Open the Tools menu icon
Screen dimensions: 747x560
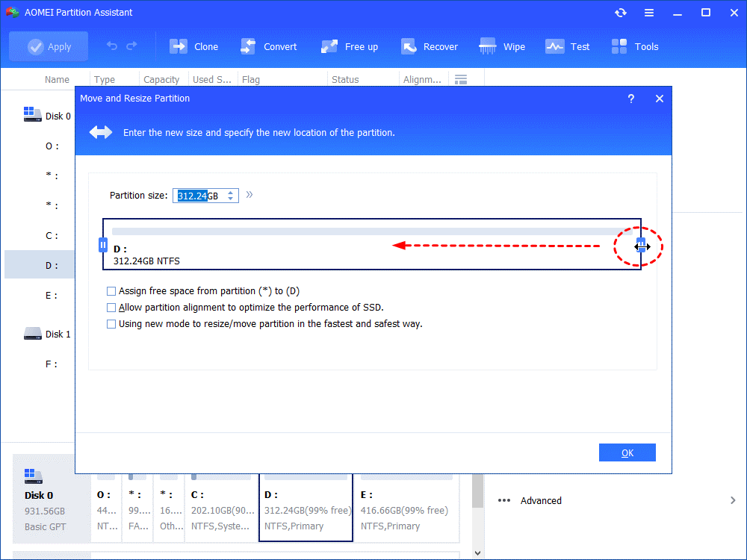coord(619,46)
